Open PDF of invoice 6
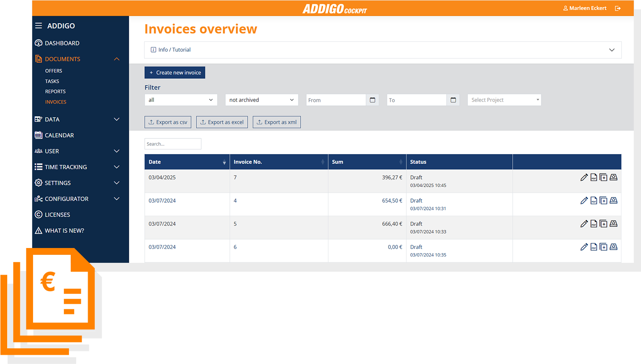 tap(594, 247)
